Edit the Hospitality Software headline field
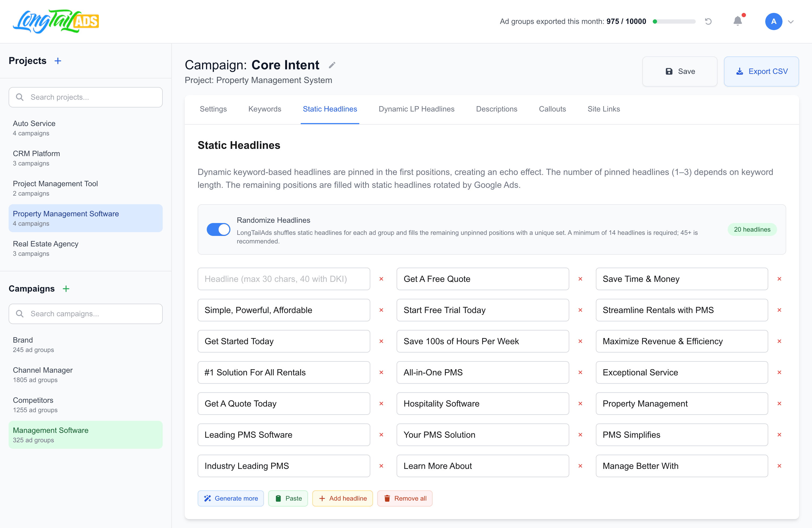The width and height of the screenshot is (812, 528). [483, 403]
